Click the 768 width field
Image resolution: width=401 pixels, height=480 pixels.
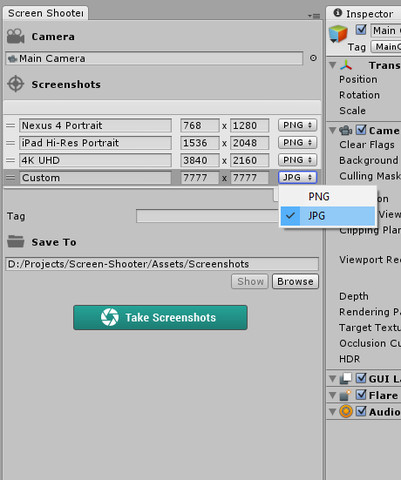(x=200, y=126)
